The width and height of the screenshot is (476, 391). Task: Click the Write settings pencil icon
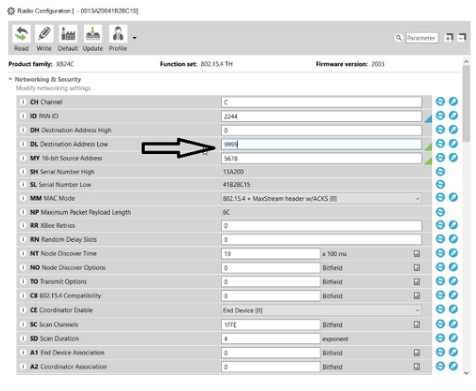point(44,34)
